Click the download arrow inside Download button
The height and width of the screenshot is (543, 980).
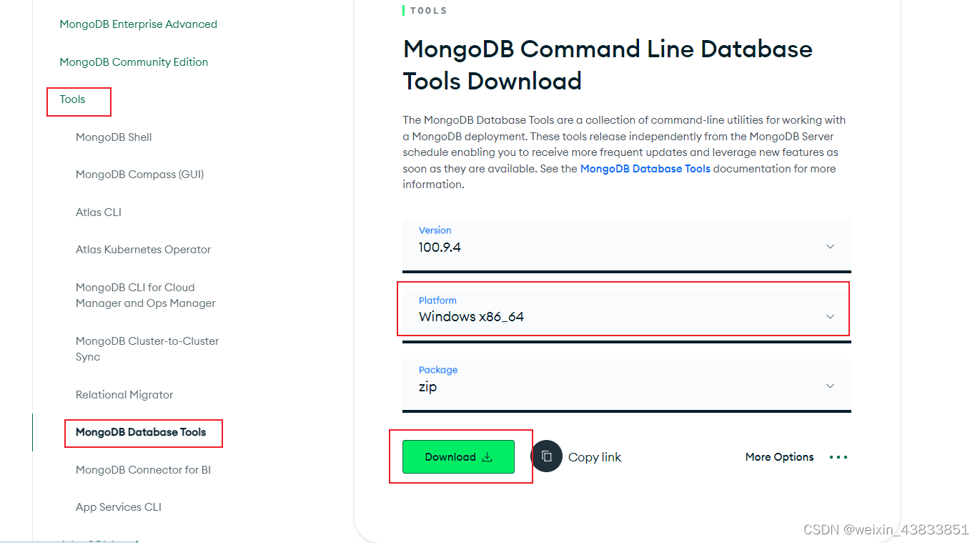[487, 456]
